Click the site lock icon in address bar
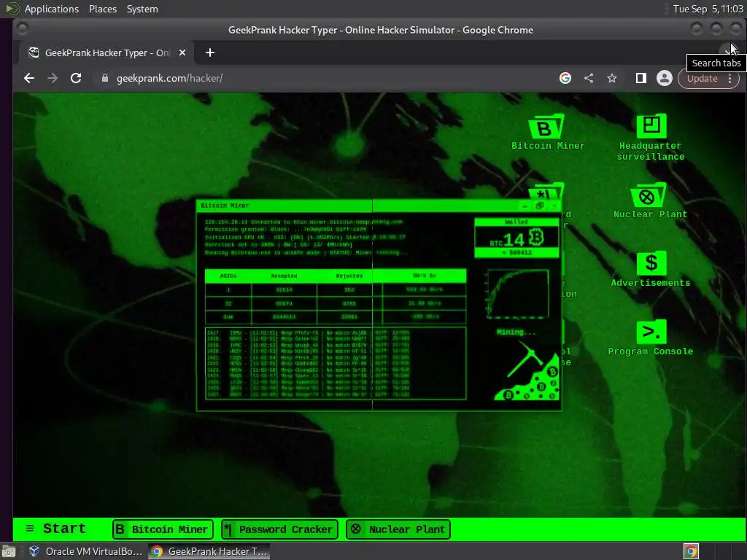Viewport: 747px width, 560px height. pos(105,78)
